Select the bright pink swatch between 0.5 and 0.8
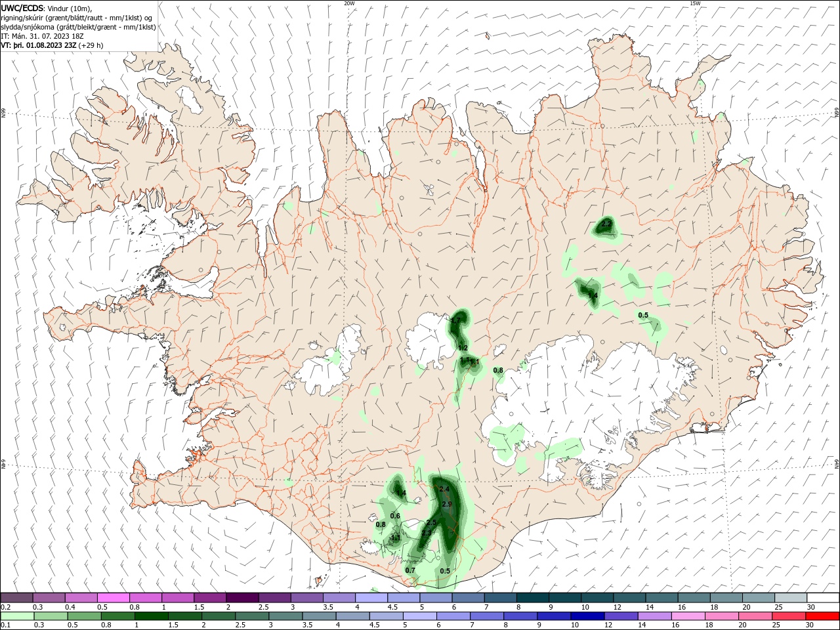The image size is (840, 630). pos(113,598)
